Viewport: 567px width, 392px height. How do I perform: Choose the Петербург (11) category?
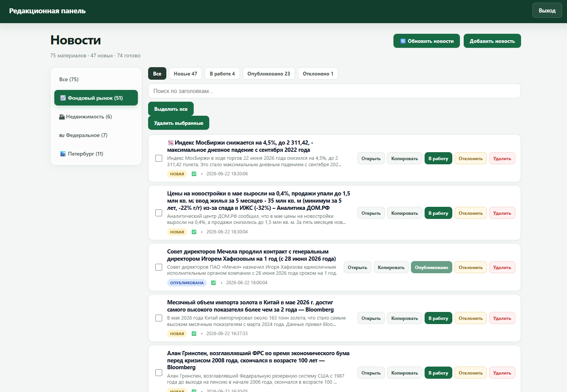(96, 154)
